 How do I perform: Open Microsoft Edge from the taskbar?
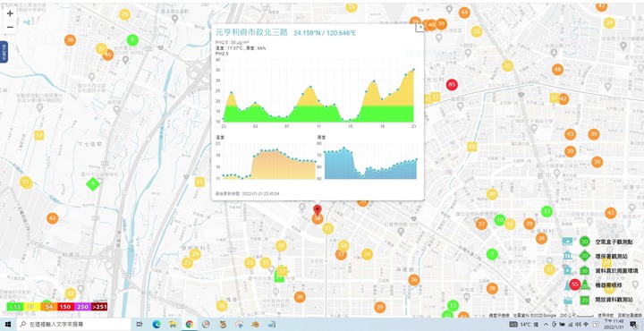pyautogui.click(x=156, y=325)
